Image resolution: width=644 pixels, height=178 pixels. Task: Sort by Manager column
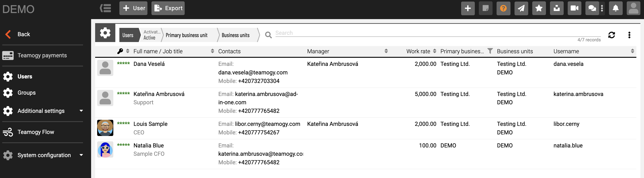(386, 51)
